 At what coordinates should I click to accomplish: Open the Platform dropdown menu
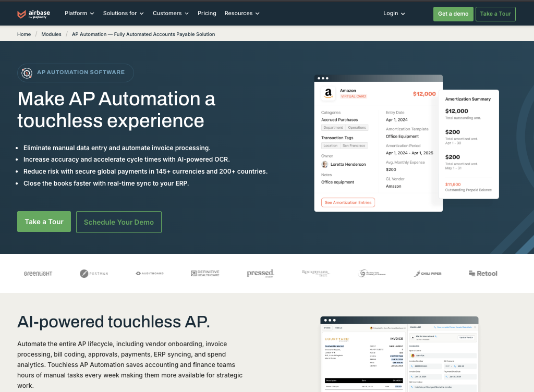[79, 13]
